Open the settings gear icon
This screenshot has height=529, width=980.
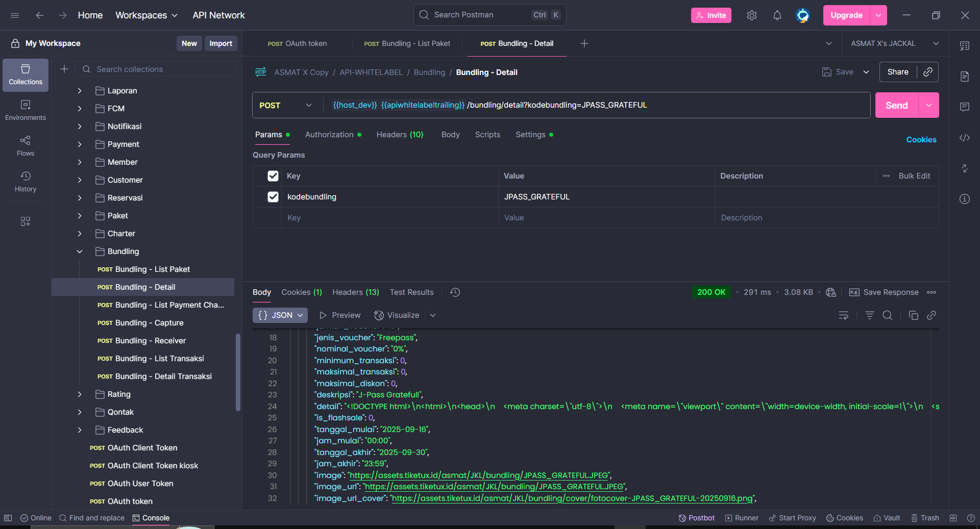(x=751, y=15)
